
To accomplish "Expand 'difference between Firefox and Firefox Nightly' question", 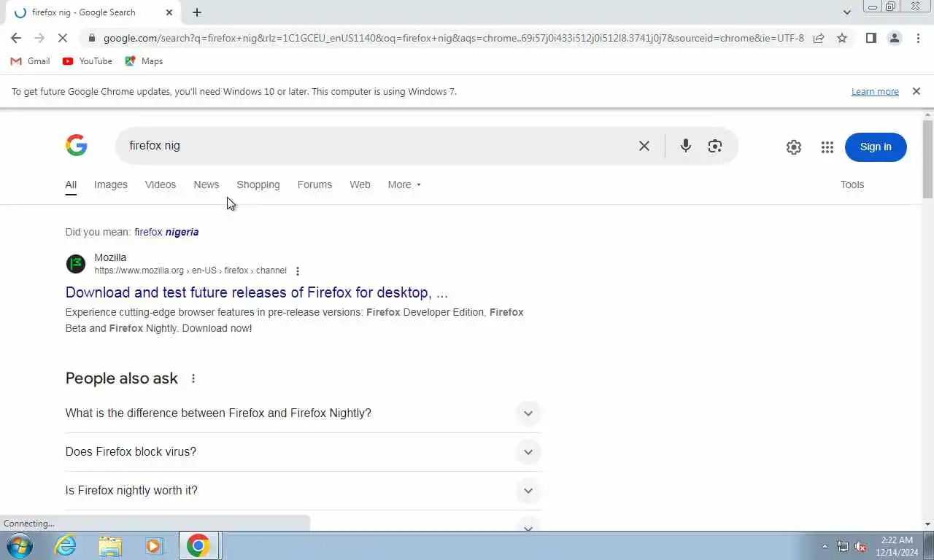I will [303, 413].
